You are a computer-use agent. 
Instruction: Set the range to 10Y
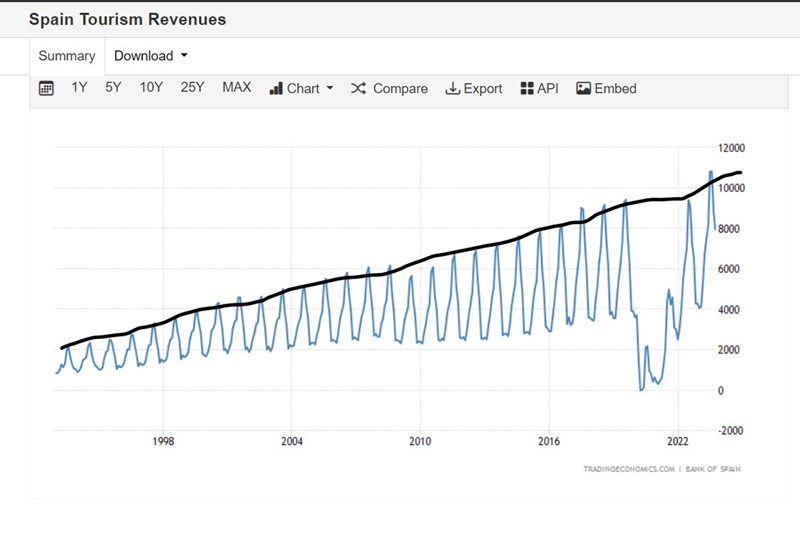coord(151,87)
